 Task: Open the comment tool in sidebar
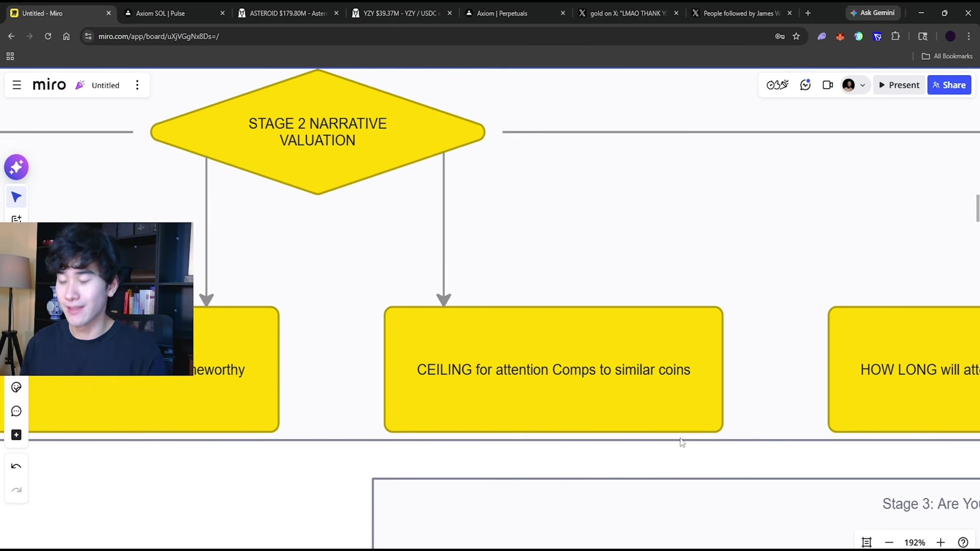point(16,411)
